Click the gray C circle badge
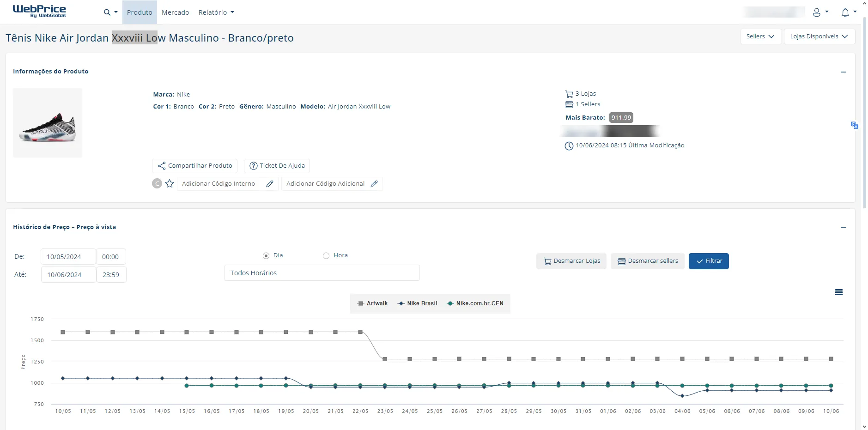Viewport: 868px width, 430px height. 157,183
